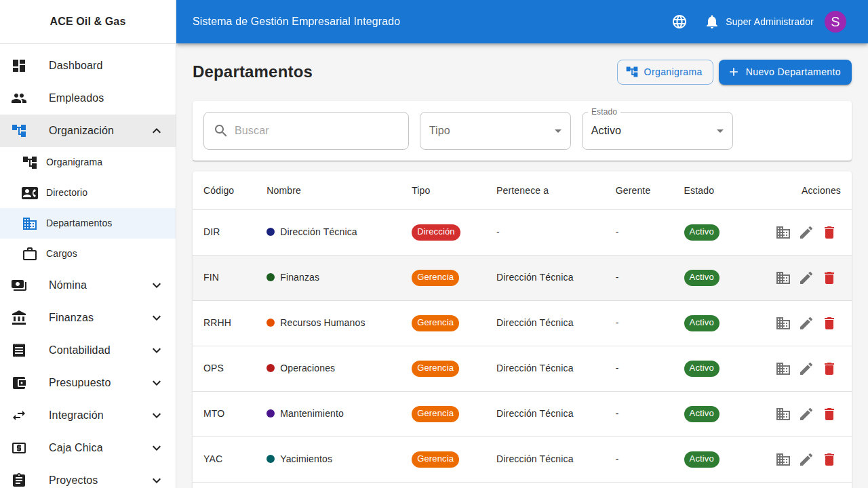The image size is (868, 488).
Task: Open the notifications bell icon
Action: (711, 22)
